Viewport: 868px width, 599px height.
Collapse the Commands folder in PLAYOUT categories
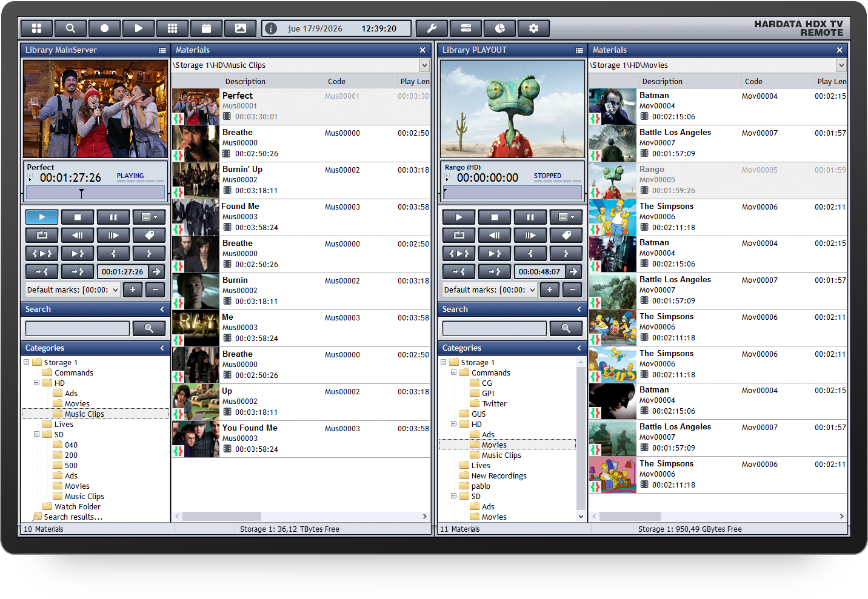point(454,372)
